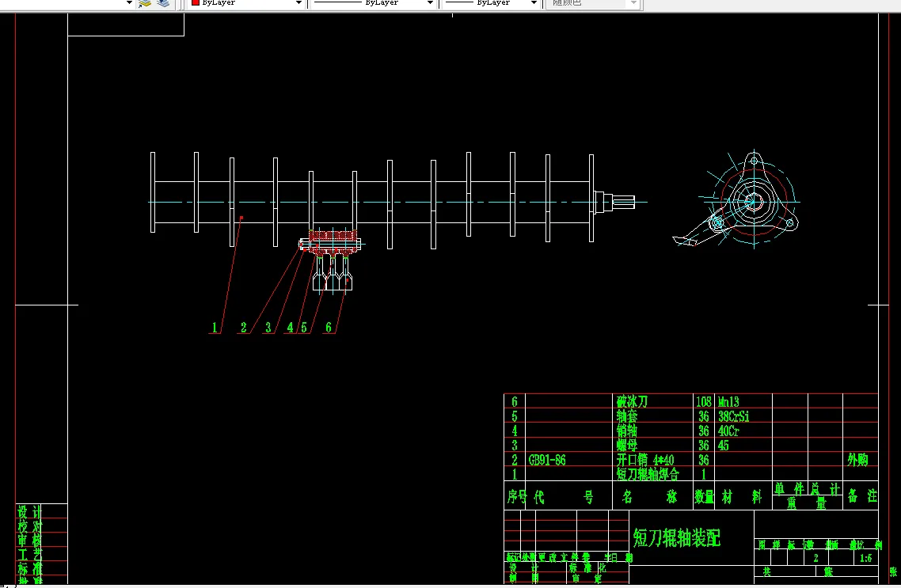Click the 序号 column header
Viewport: 901px width, 588px height.
[516, 496]
